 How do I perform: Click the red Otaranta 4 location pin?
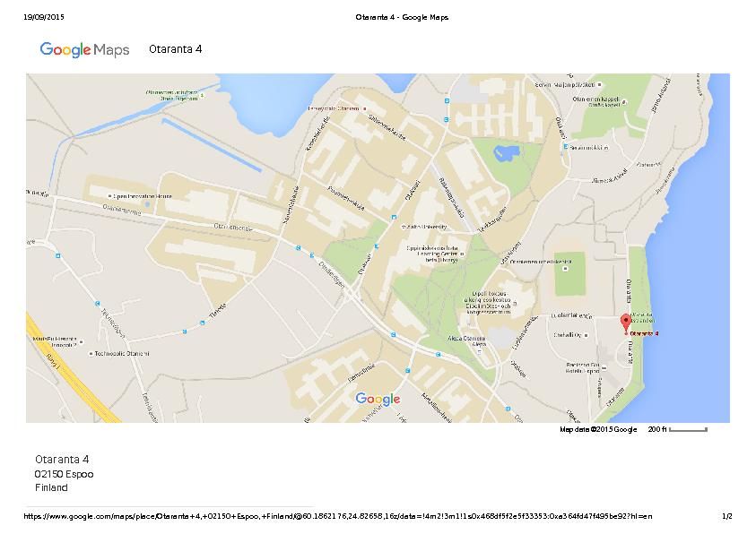tap(626, 322)
